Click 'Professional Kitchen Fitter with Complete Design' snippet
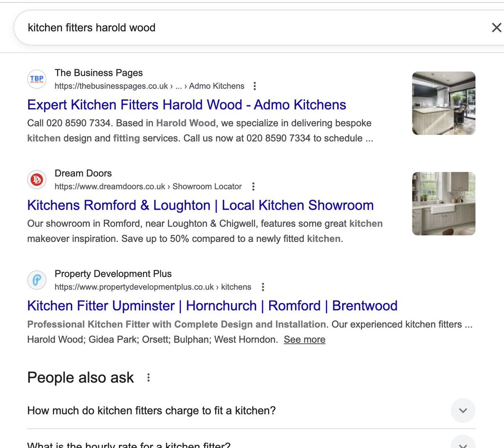This screenshot has width=504, height=448. [x=250, y=332]
